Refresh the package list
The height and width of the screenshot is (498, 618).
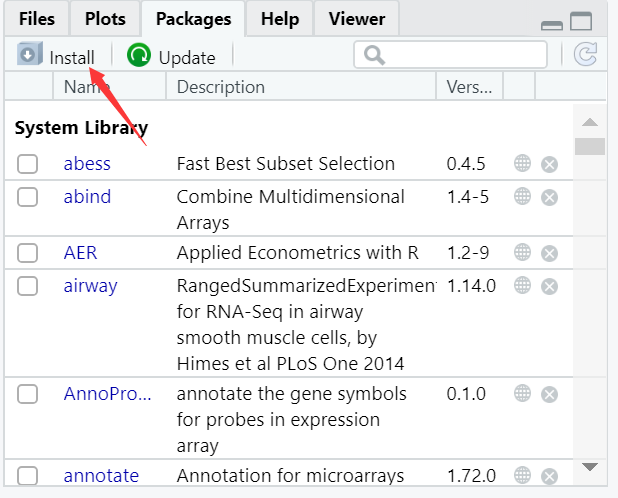click(x=585, y=55)
